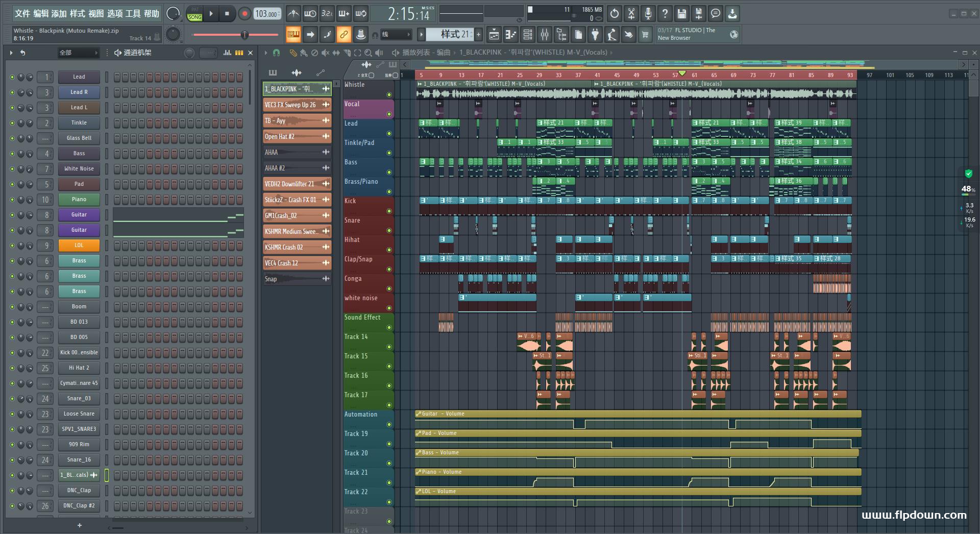Select the playlist slice tool
The image size is (980, 534).
tap(347, 53)
